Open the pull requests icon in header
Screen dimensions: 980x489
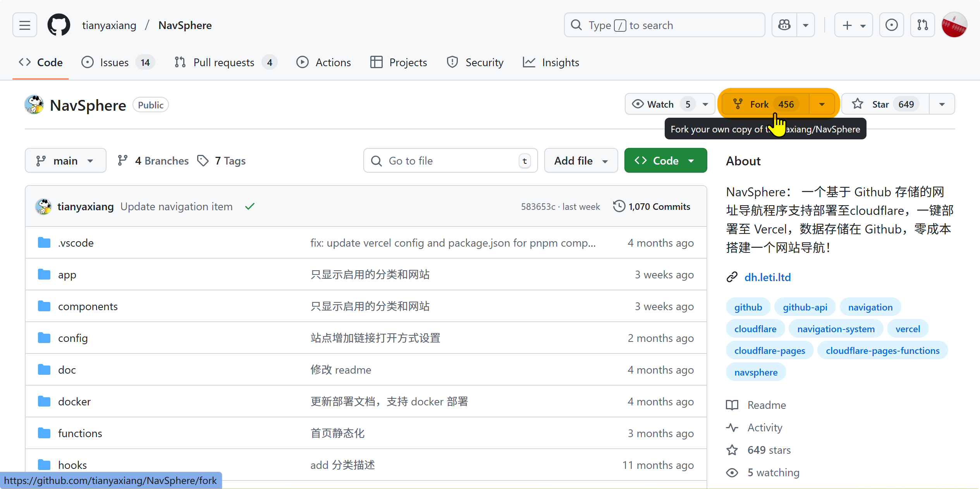click(922, 25)
